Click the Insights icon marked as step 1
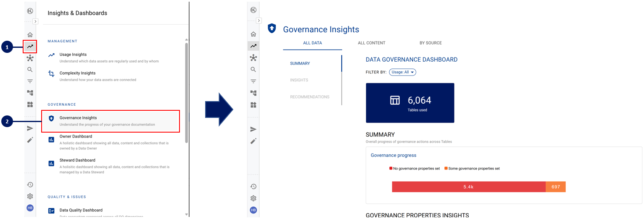 pos(30,47)
